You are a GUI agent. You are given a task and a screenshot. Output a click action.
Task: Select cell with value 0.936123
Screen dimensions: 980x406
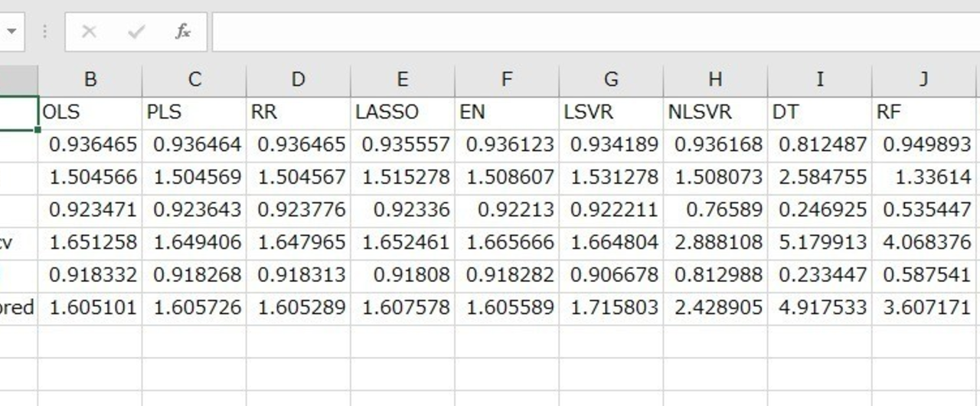pyautogui.click(x=507, y=145)
